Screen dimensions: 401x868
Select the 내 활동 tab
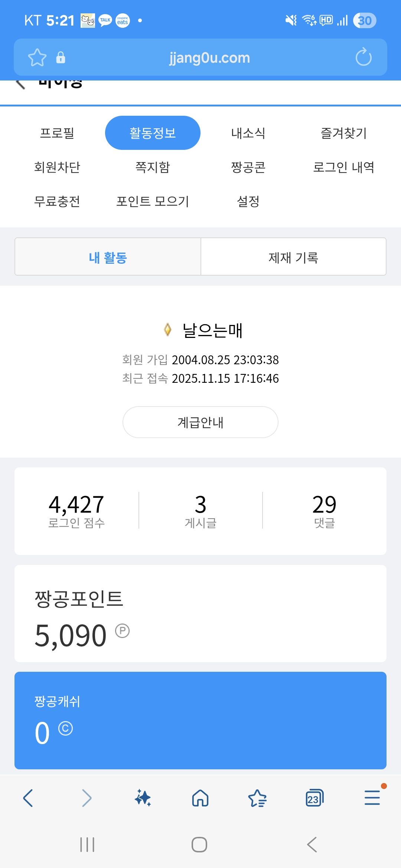tap(108, 257)
